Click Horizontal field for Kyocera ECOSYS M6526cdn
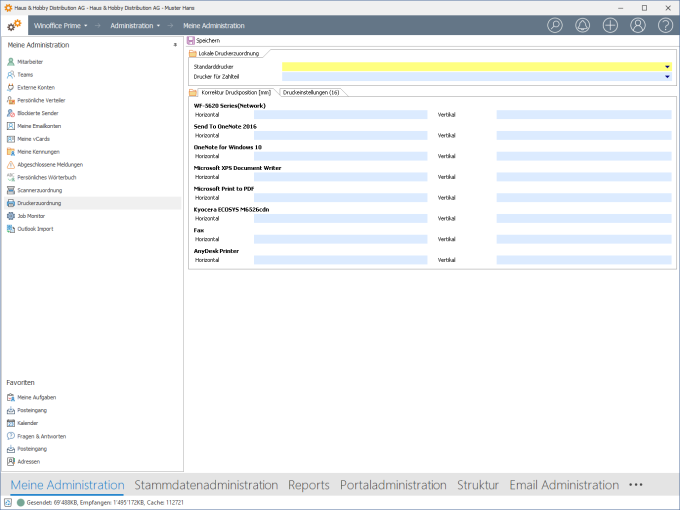680x510 pixels. pos(340,219)
